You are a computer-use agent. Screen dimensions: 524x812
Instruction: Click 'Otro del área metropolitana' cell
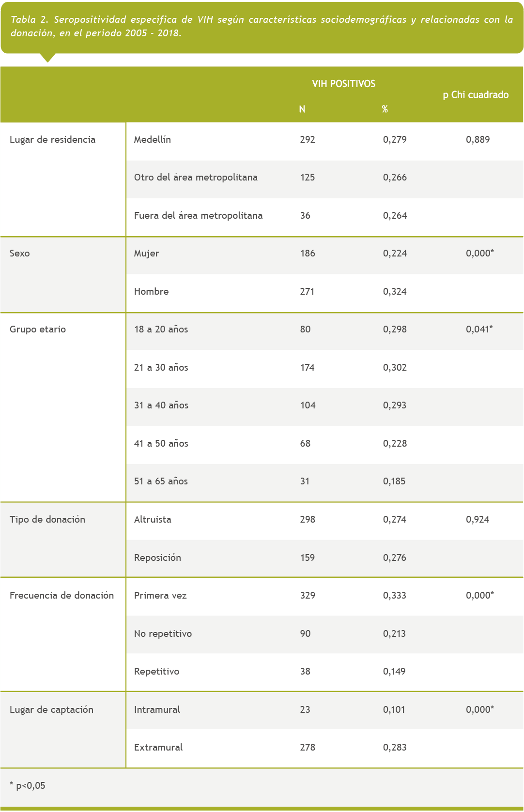coord(196,178)
